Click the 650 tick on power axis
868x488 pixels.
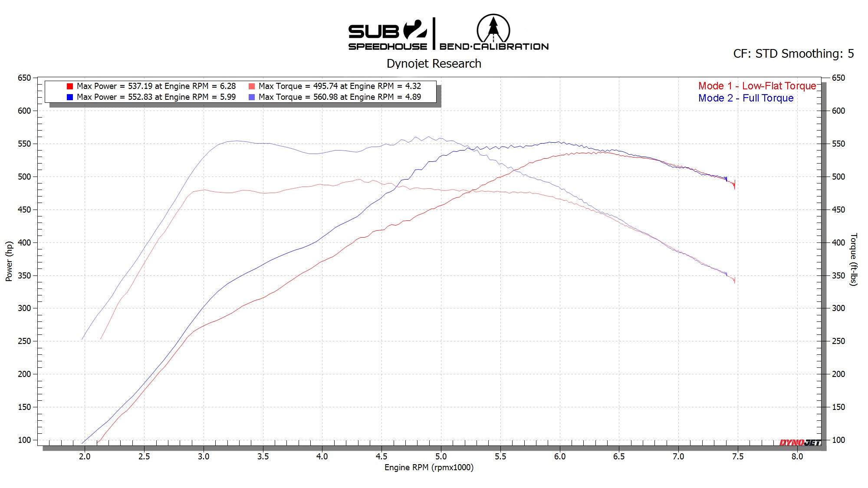point(24,78)
